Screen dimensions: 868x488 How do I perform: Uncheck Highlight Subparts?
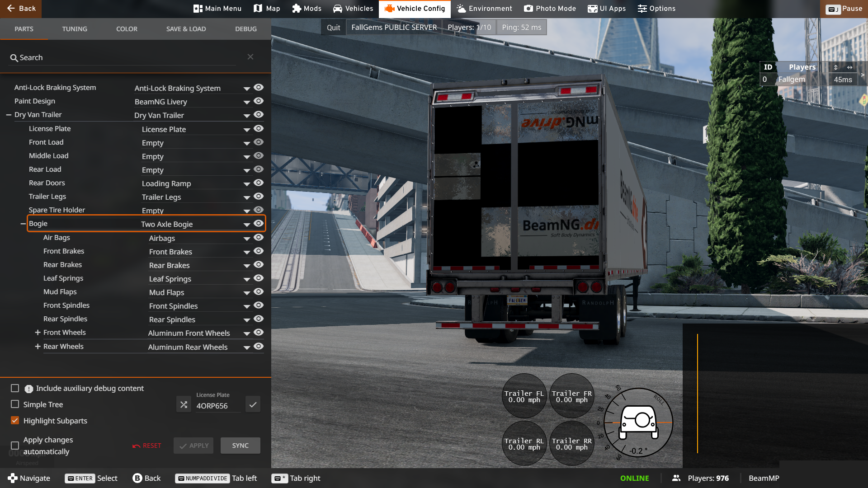tap(15, 420)
